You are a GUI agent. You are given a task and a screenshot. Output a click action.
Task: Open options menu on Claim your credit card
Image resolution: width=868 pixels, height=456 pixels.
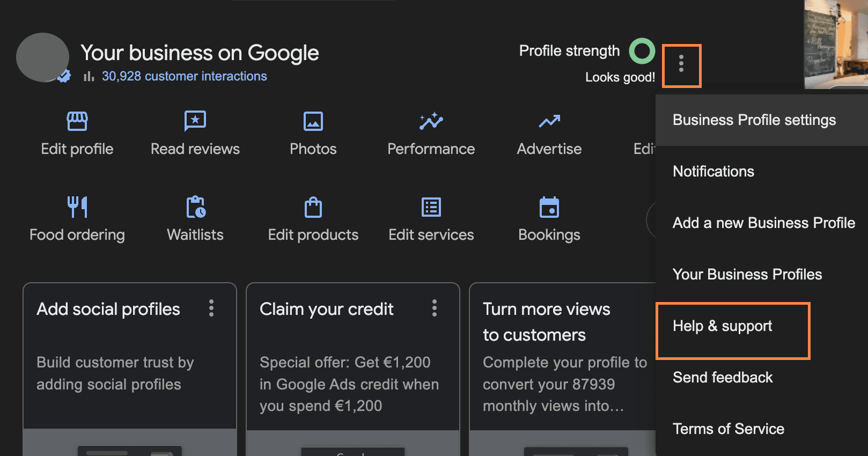(435, 308)
